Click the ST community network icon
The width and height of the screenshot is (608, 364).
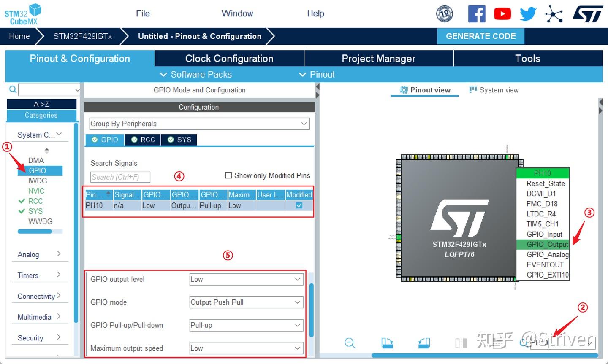[554, 14]
